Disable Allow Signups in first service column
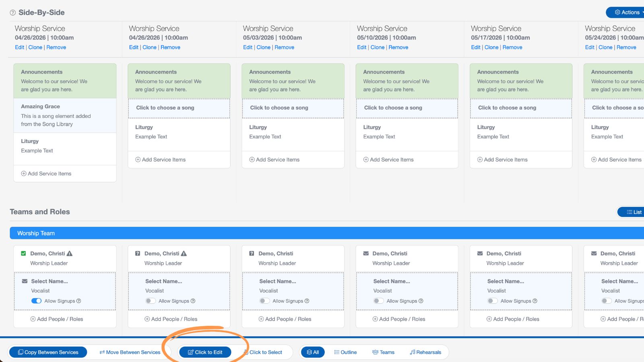 point(37,300)
